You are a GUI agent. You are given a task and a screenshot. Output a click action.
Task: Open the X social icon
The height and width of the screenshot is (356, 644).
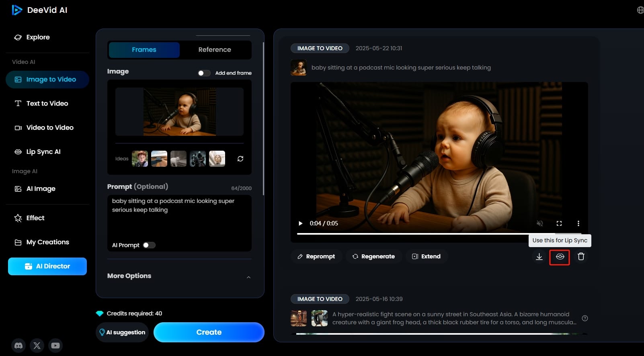pyautogui.click(x=37, y=346)
